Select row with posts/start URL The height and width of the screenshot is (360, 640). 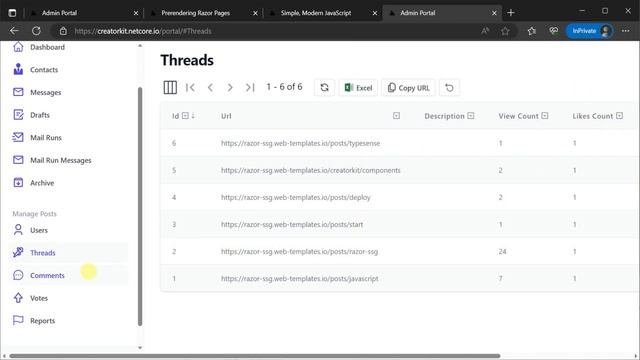[398, 224]
